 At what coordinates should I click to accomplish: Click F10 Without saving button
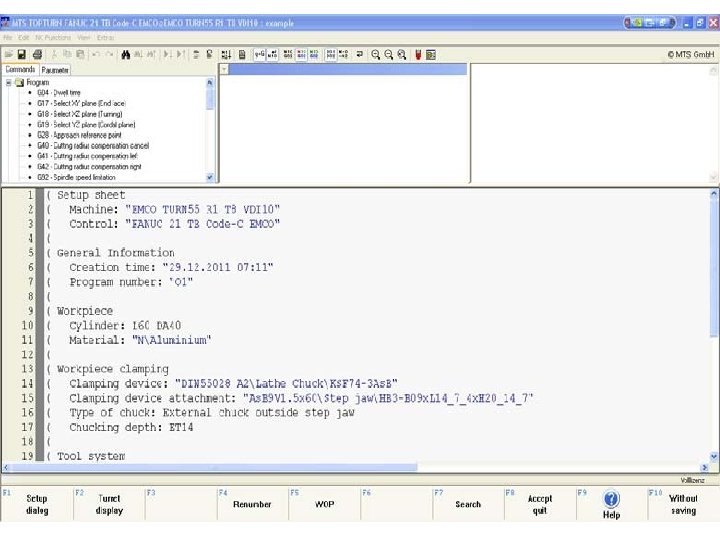pyautogui.click(x=683, y=504)
